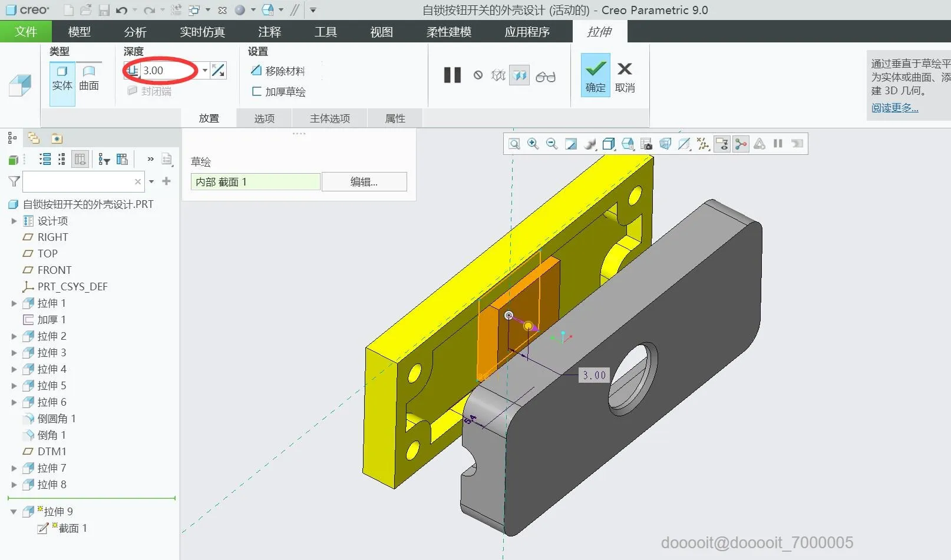The width and height of the screenshot is (951, 560).
Task: Flip the extrude depth direction
Action: point(218,71)
